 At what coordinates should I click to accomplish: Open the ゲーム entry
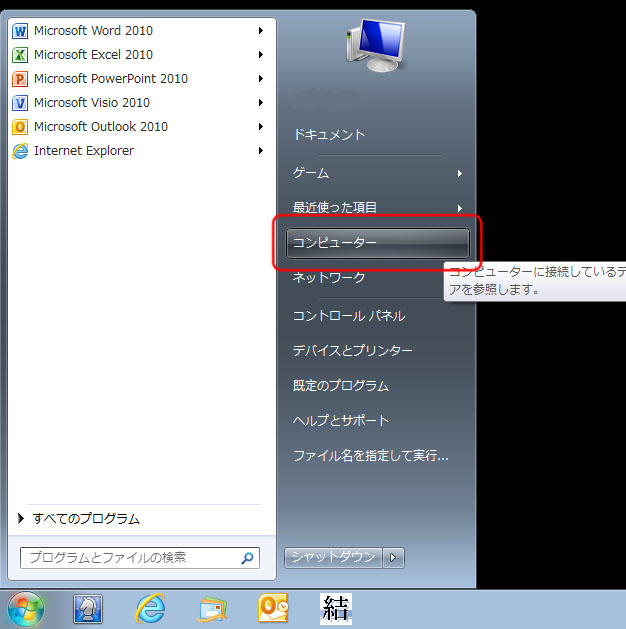point(311,173)
